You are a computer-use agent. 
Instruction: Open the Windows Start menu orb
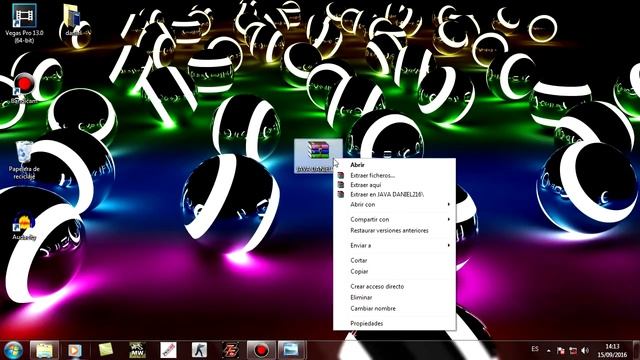pyautogui.click(x=13, y=350)
